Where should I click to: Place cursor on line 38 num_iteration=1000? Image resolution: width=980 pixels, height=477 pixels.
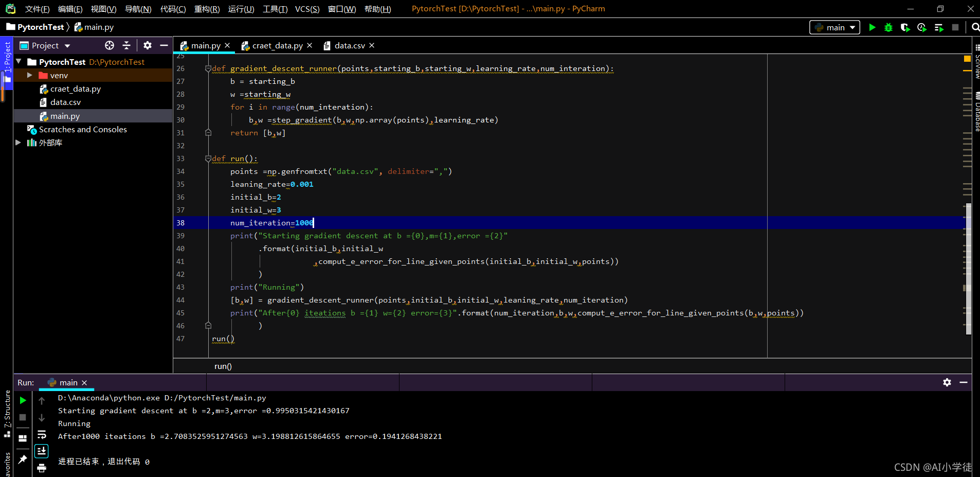(x=271, y=223)
